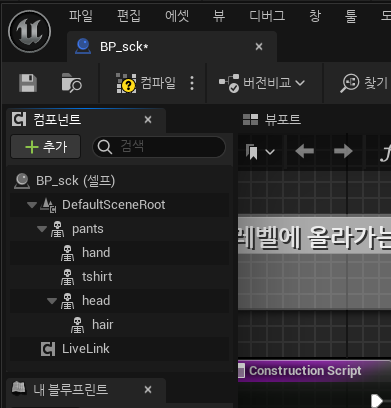Focus the 검색 component search field
Screen dimensions: 391x408
pos(159,147)
